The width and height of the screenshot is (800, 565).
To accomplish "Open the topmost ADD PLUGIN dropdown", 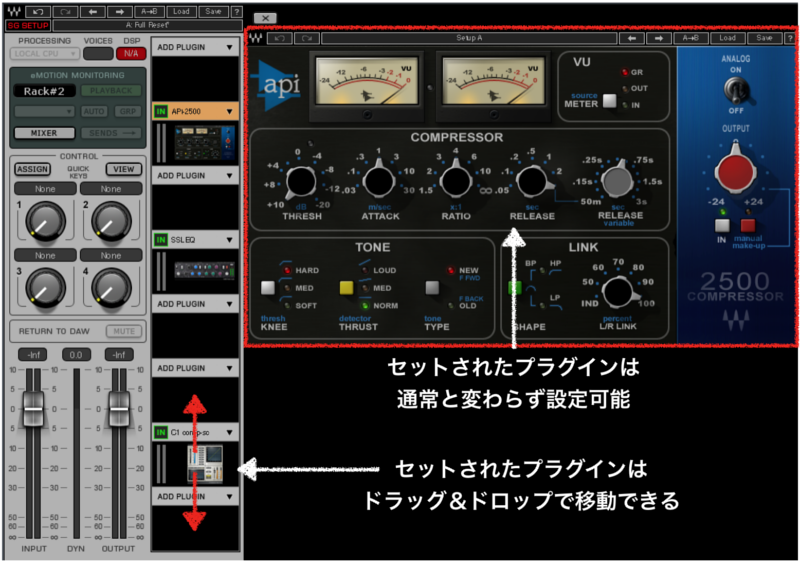I will pos(195,47).
